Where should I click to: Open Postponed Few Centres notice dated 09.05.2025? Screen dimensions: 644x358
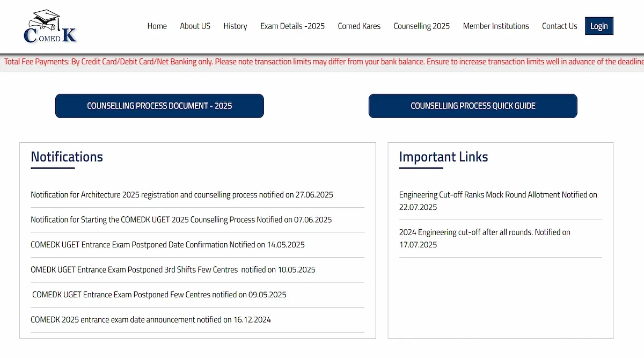click(159, 295)
